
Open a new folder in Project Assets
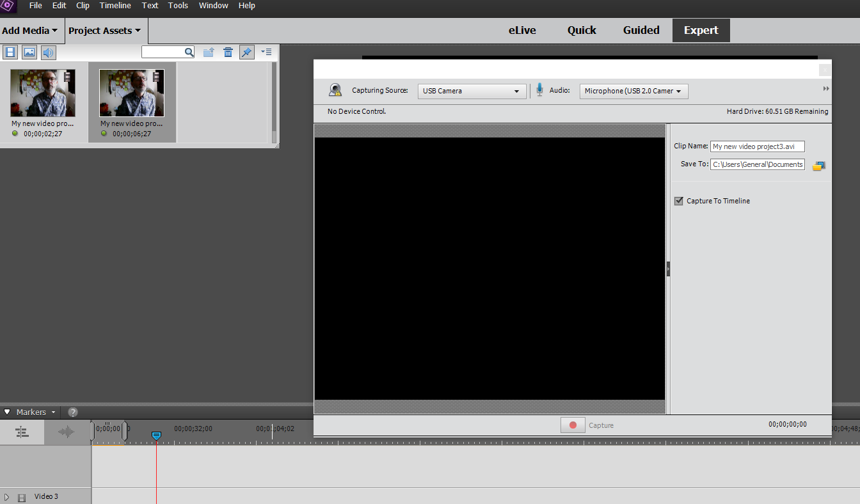209,52
